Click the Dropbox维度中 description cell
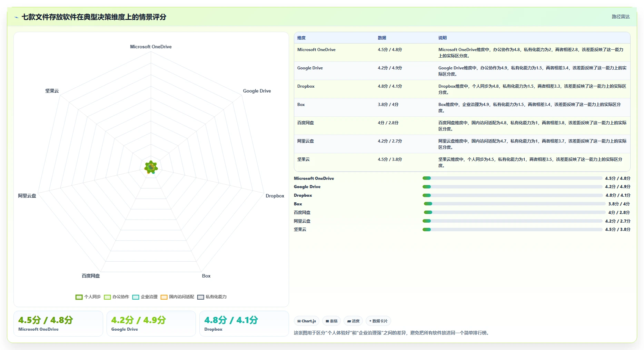644x350 pixels. click(x=532, y=89)
